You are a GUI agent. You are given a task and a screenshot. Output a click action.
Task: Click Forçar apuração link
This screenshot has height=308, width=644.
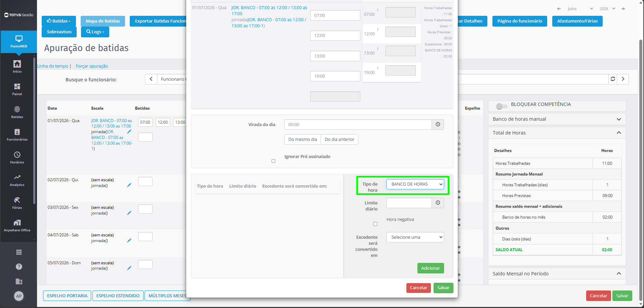click(92, 66)
